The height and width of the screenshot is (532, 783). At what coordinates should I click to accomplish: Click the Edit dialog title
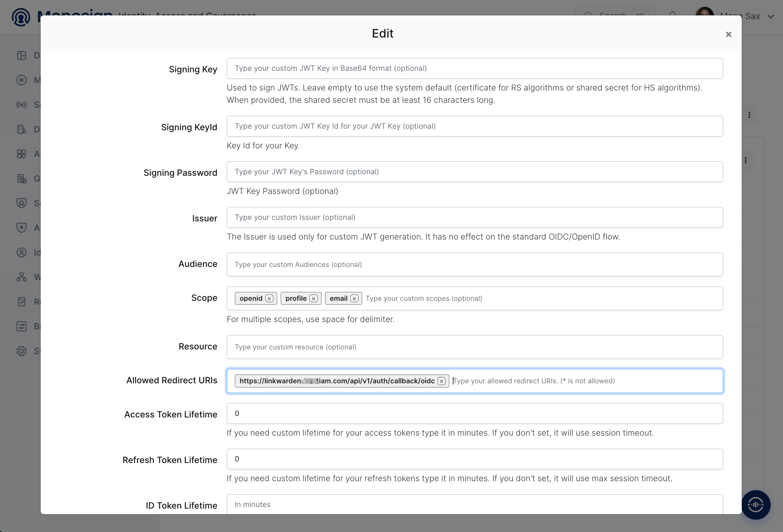[x=382, y=33]
